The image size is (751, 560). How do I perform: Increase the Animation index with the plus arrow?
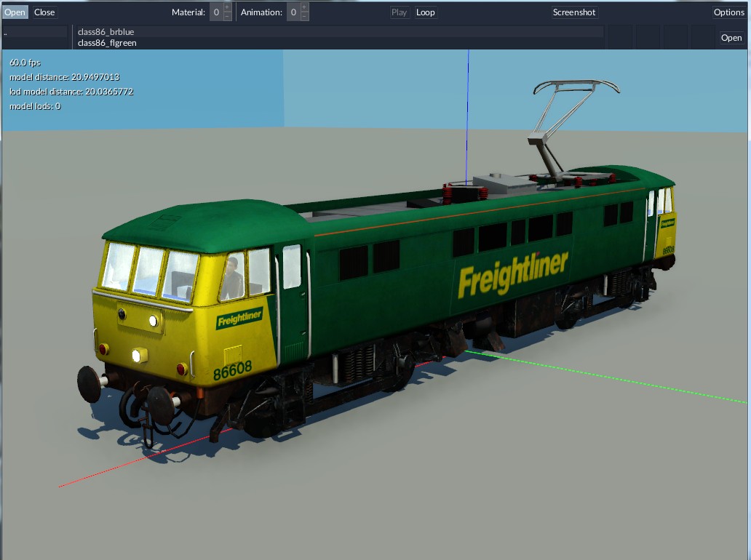pyautogui.click(x=305, y=8)
